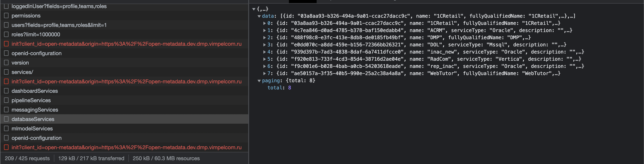644x164 pixels.
Task: Open the messagingServices request
Action: click(124, 110)
